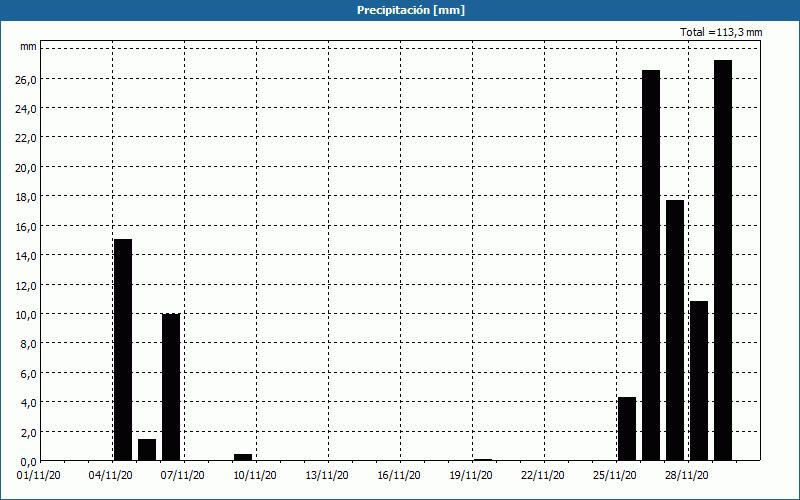Click the 4,0 y-axis value
The image size is (800, 500).
pyautogui.click(x=29, y=403)
